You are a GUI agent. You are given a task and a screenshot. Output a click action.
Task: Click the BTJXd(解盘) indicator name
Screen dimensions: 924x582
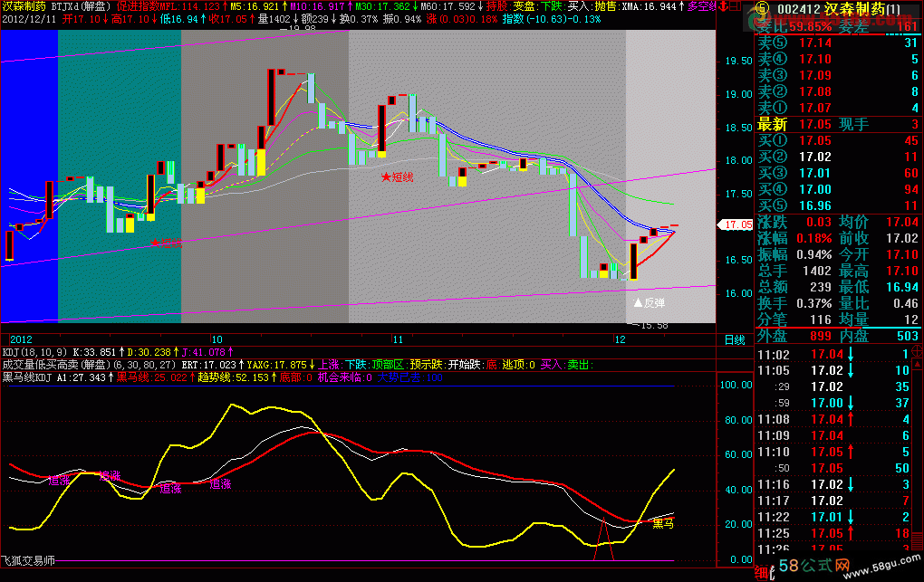coord(82,6)
